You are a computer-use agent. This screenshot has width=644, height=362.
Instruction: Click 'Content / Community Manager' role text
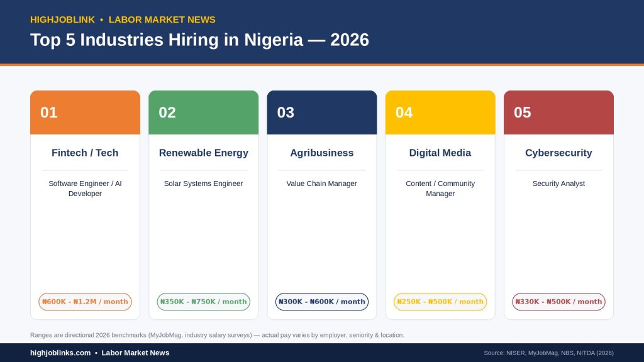440,189
